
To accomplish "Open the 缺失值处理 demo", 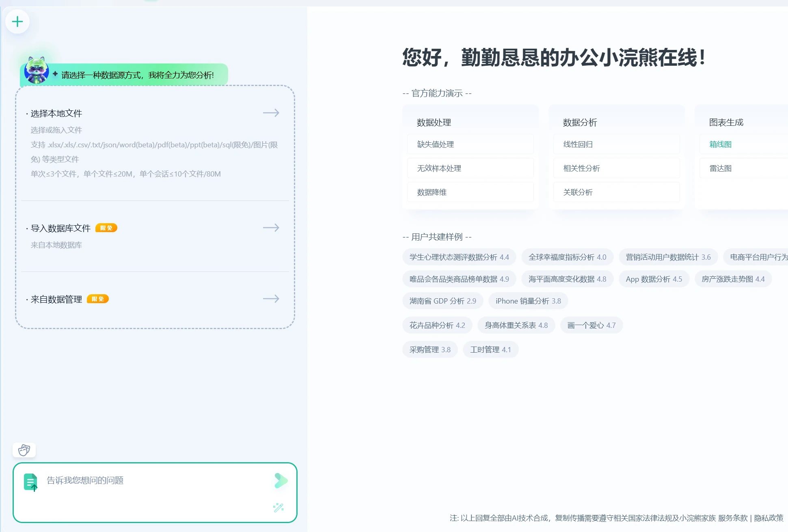I will [x=470, y=144].
